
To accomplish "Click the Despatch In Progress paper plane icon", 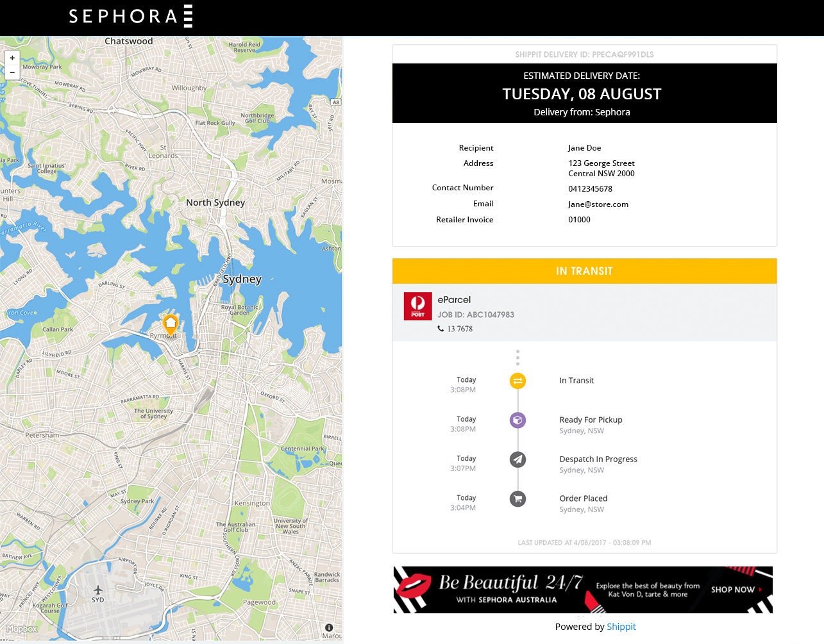I will coord(517,459).
